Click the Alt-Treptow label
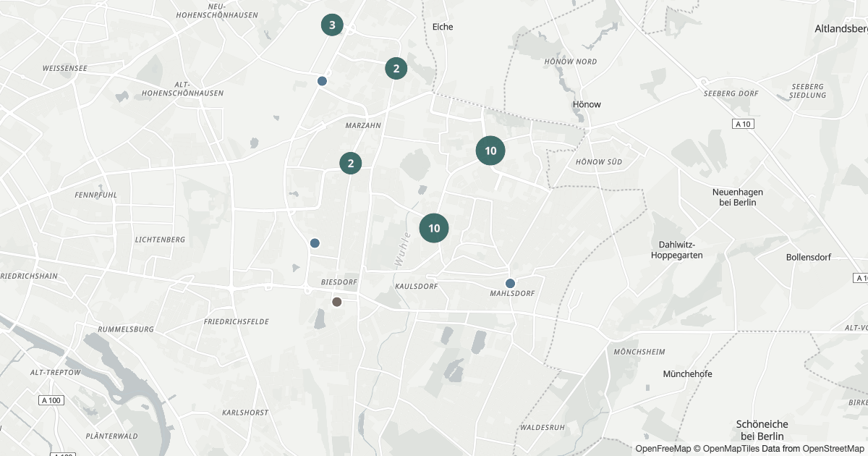 point(54,372)
